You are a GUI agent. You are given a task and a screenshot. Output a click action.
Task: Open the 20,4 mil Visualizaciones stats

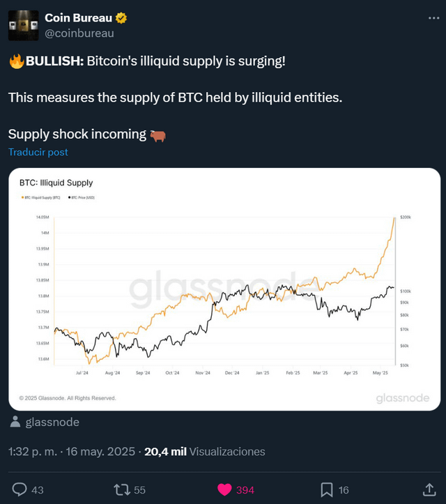point(205,452)
